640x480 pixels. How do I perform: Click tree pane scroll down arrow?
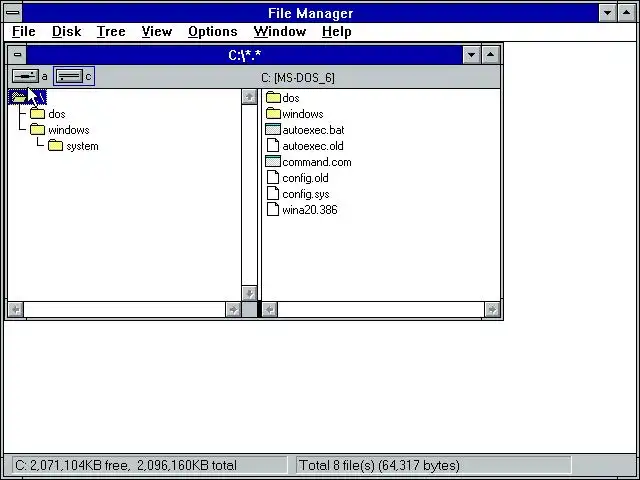(249, 293)
